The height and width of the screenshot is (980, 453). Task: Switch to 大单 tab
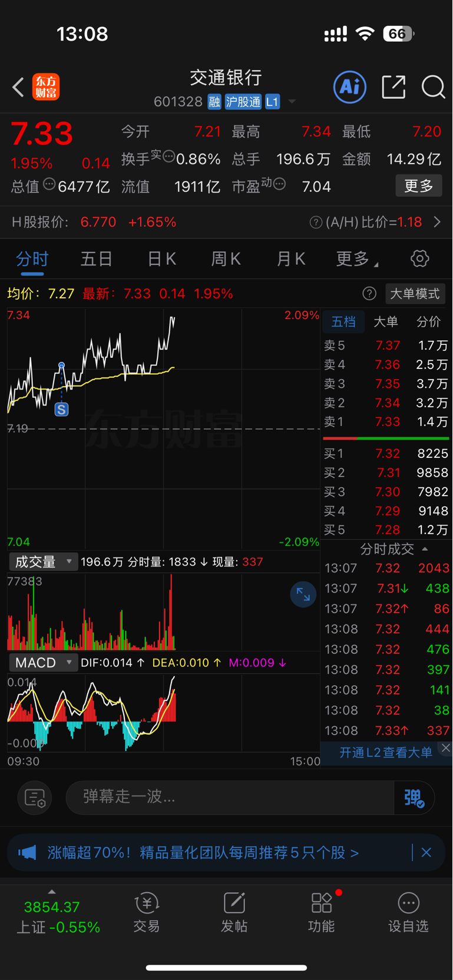pyautogui.click(x=386, y=321)
